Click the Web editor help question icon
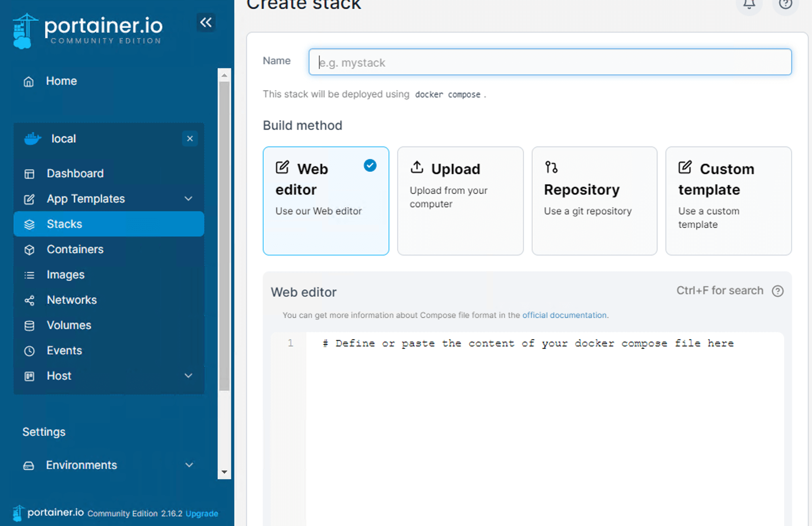This screenshot has width=812, height=526. (x=778, y=291)
